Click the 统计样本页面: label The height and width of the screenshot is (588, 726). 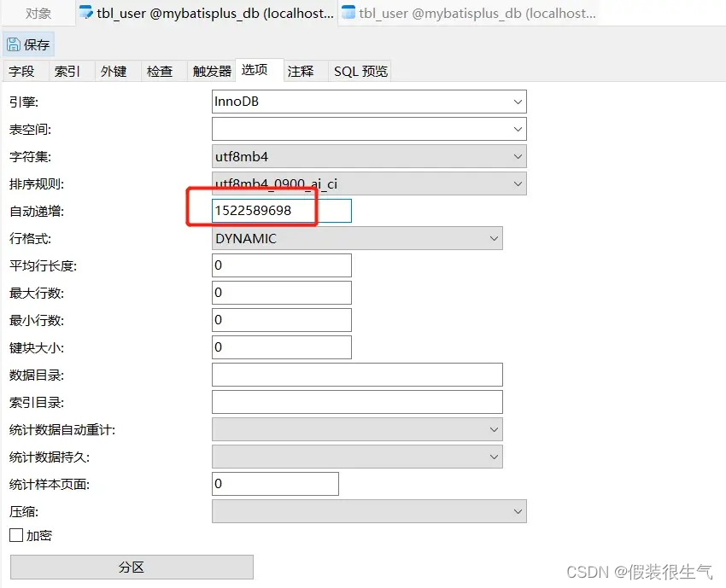tap(50, 485)
